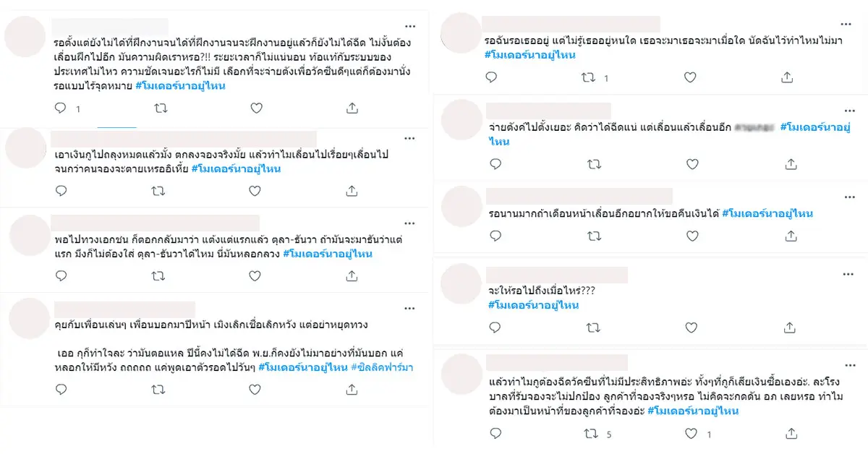Retweet the tweet showing 5 retweets
This screenshot has height=454, width=868.
click(592, 434)
